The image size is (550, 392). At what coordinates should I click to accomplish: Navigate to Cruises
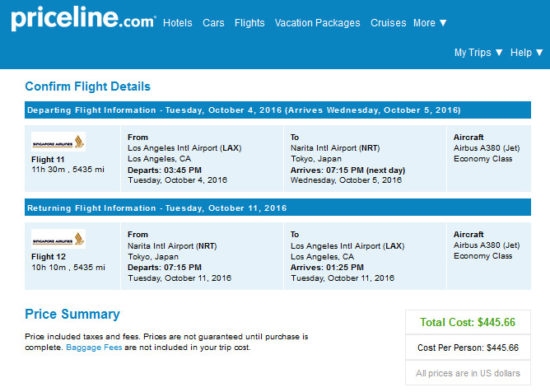(388, 23)
